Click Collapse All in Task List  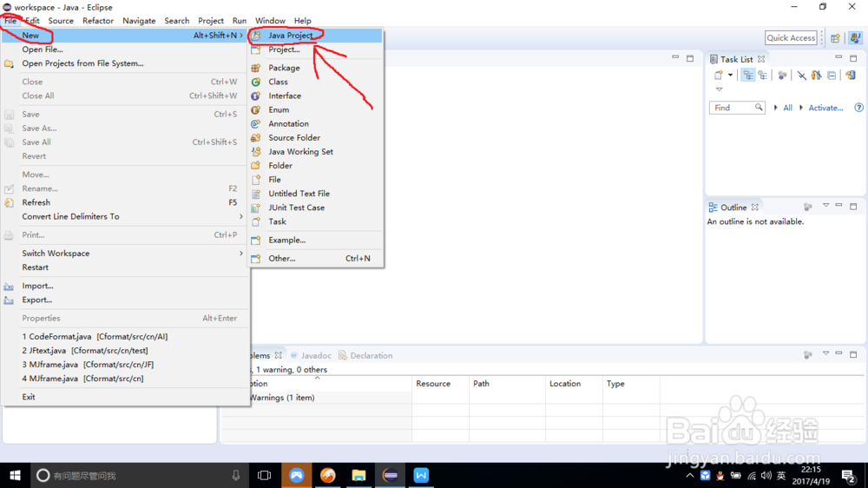(832, 76)
